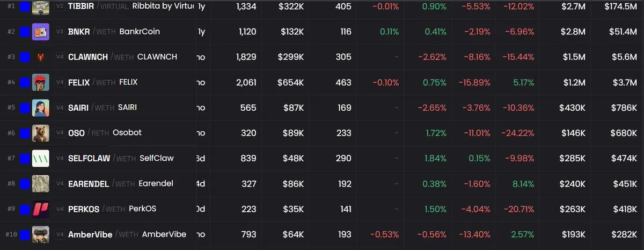The image size is (644, 250).
Task: Click the SelfClaw green zigzag icon
Action: [x=41, y=158]
